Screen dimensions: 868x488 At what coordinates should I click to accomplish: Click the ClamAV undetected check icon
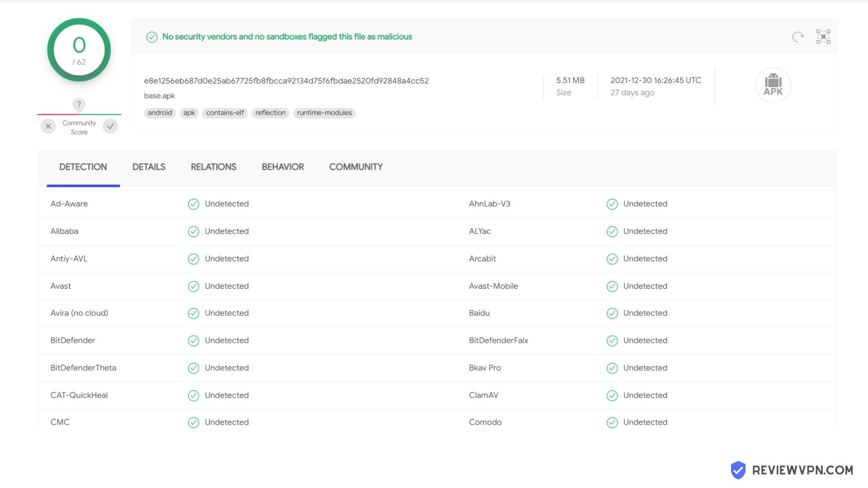coord(612,396)
